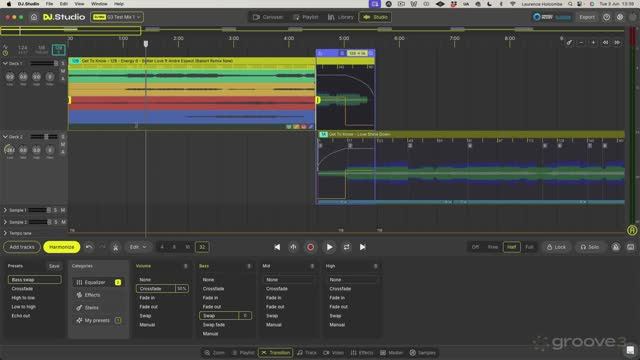Skip forward to next transition
The height and width of the screenshot is (360, 640).
(x=362, y=247)
